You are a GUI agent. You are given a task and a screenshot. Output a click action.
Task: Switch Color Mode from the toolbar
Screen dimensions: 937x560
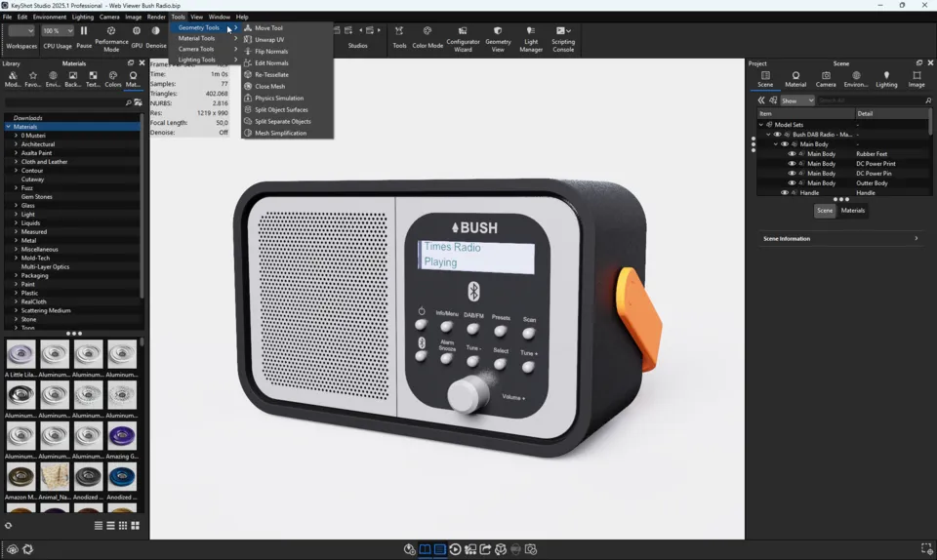[428, 31]
